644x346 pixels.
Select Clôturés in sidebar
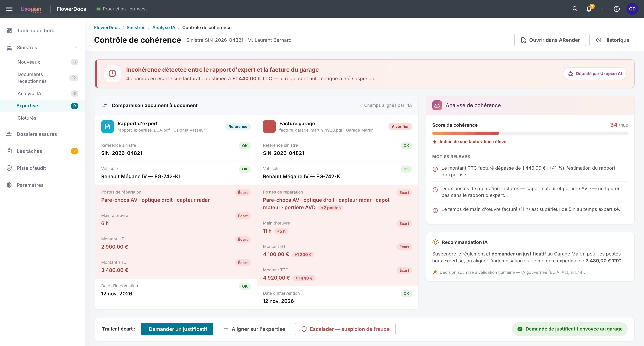(x=43, y=118)
